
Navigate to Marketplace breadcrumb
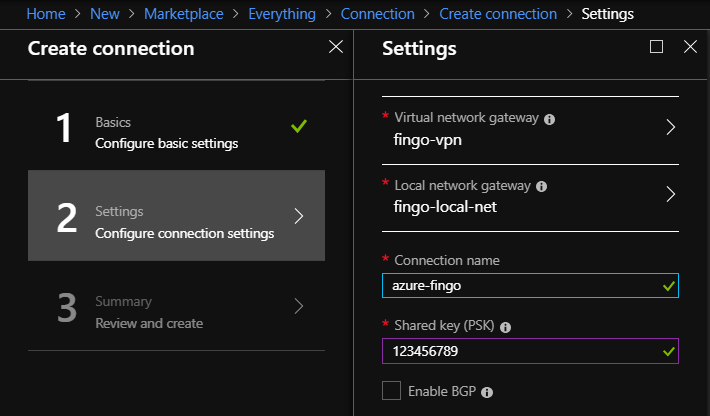coord(183,14)
